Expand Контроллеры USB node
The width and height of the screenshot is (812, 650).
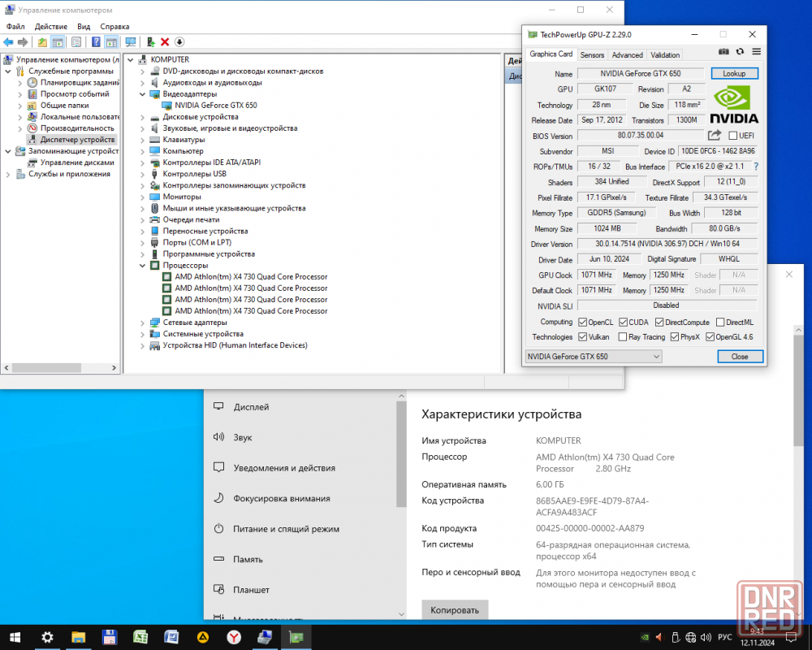click(x=142, y=174)
